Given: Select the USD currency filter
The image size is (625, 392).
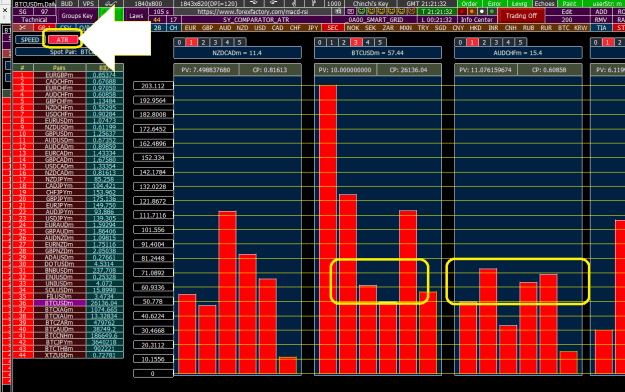Looking at the screenshot, I should pos(260,28).
